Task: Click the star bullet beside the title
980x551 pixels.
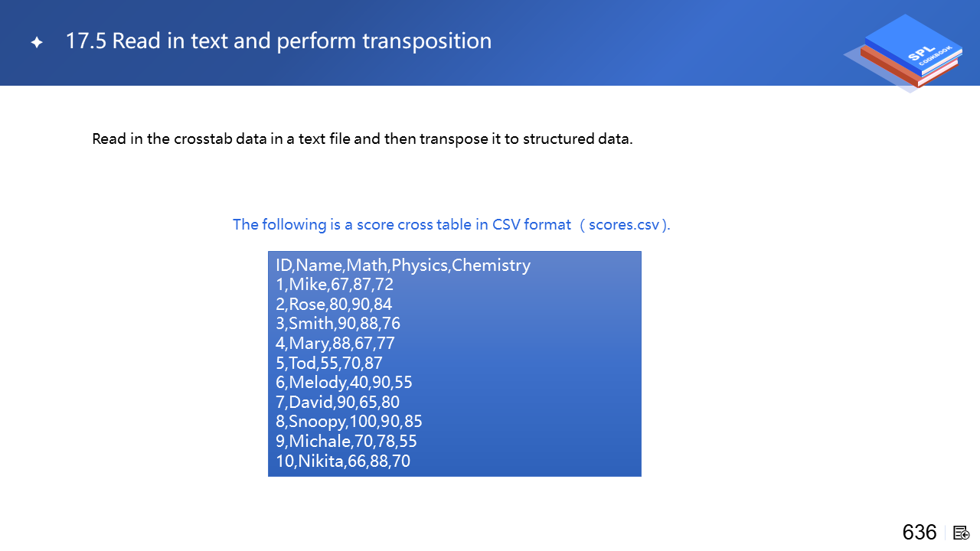Action: [x=37, y=43]
